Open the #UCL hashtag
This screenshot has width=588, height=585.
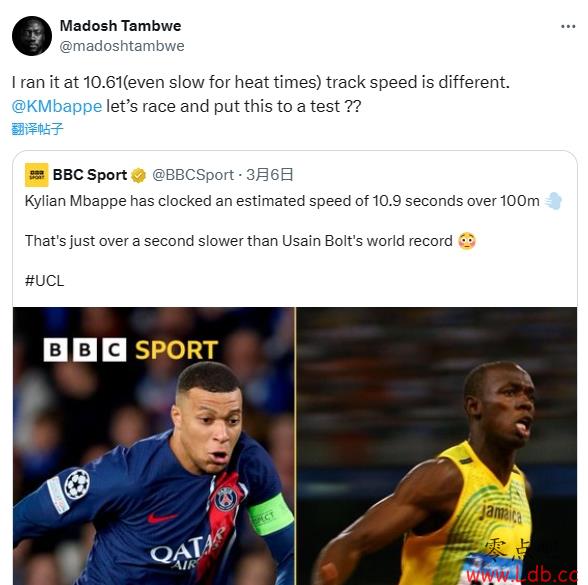tap(44, 280)
